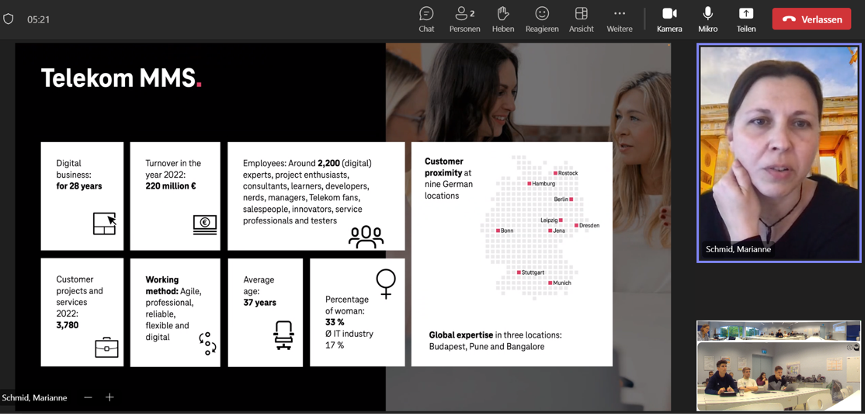This screenshot has width=868, height=416.
Task: Leave the meeting with Verlassen
Action: (811, 19)
